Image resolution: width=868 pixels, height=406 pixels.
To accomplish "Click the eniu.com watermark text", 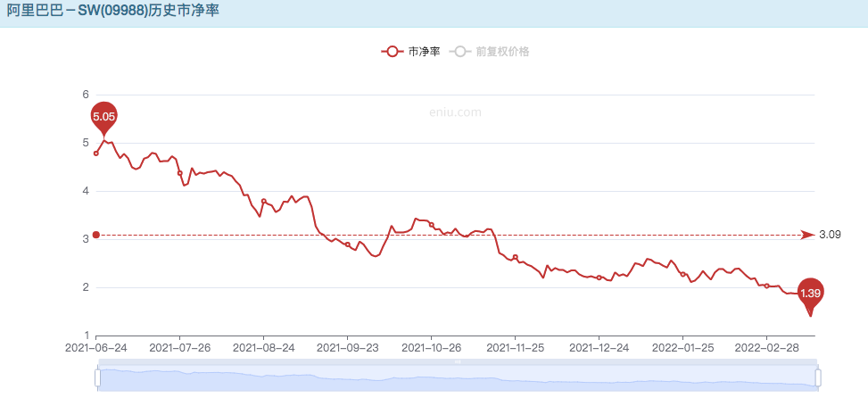I will (x=455, y=112).
